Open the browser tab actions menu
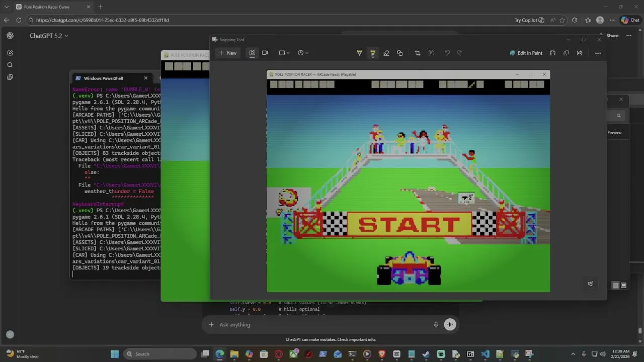 coord(7,7)
